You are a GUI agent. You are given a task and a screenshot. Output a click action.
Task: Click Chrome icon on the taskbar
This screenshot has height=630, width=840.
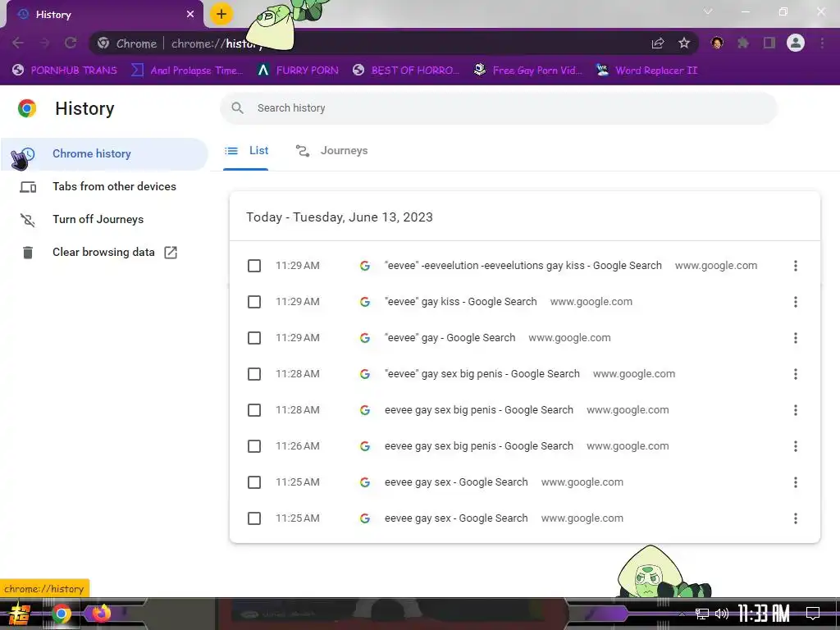tap(61, 614)
